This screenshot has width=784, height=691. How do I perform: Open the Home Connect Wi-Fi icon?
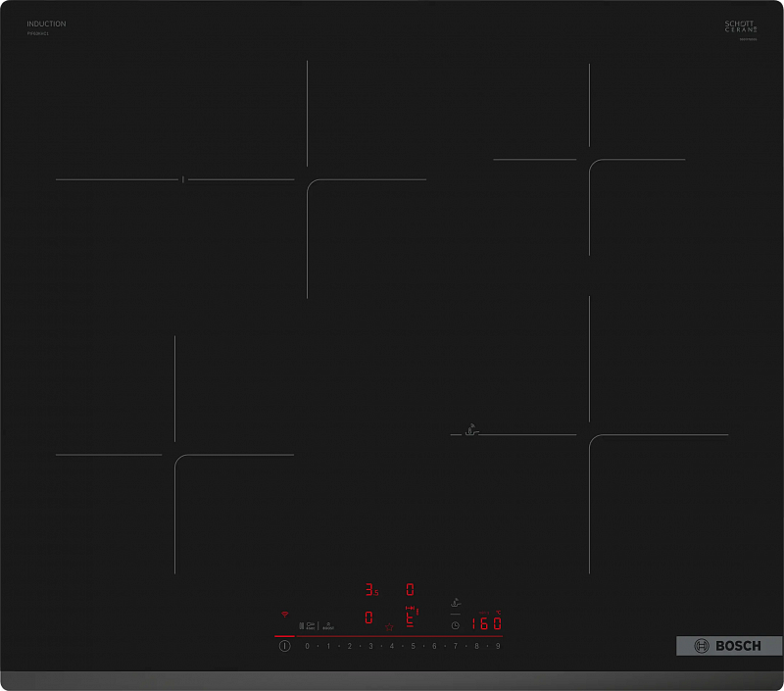(284, 612)
